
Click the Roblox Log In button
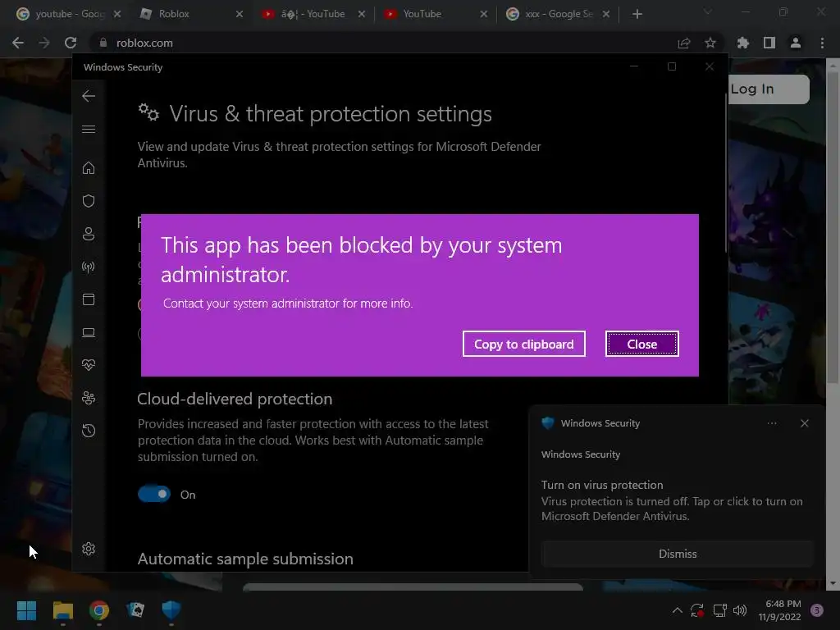[x=768, y=89]
